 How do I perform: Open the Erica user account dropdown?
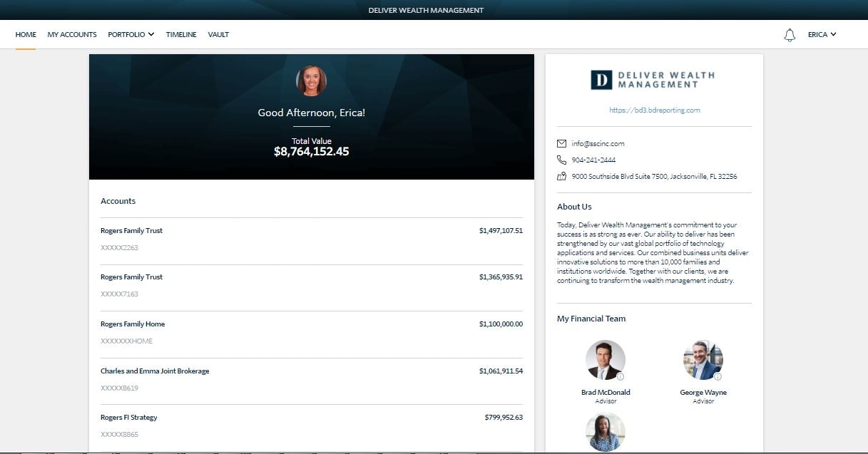pyautogui.click(x=822, y=34)
